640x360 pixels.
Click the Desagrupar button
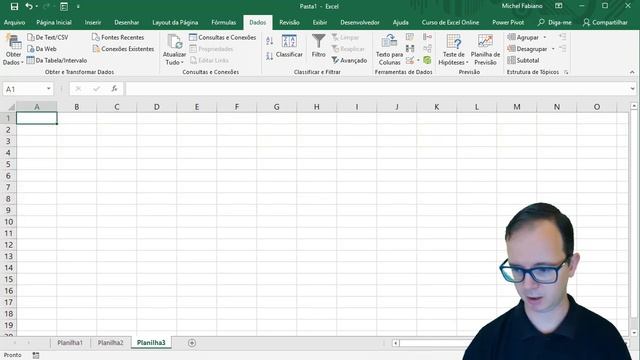coord(527,49)
